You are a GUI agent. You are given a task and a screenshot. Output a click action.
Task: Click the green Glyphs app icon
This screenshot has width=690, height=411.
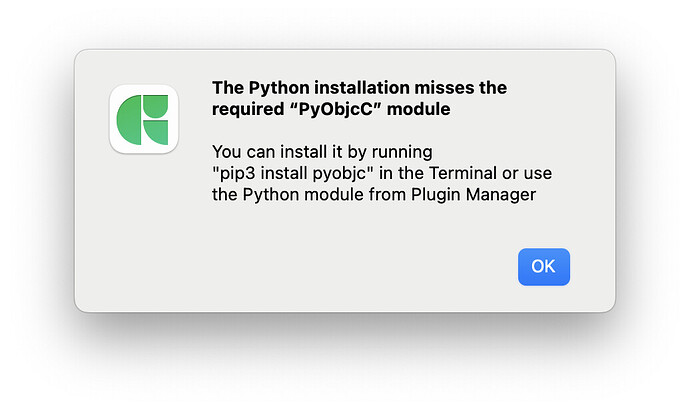tap(144, 119)
